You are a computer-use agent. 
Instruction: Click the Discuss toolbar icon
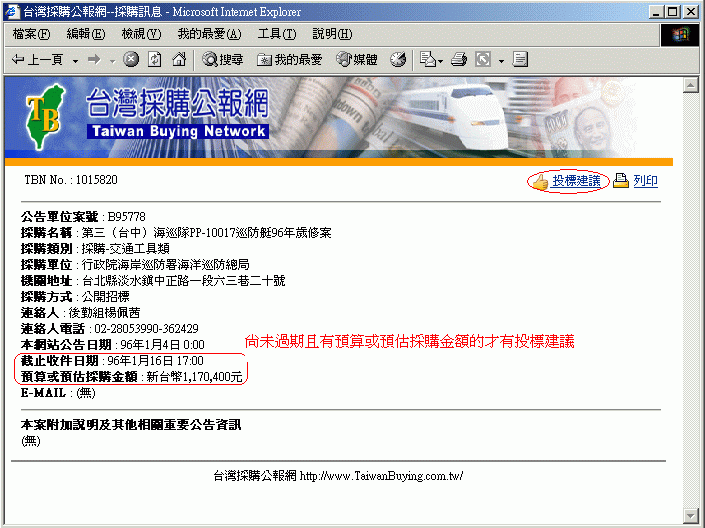coord(520,59)
